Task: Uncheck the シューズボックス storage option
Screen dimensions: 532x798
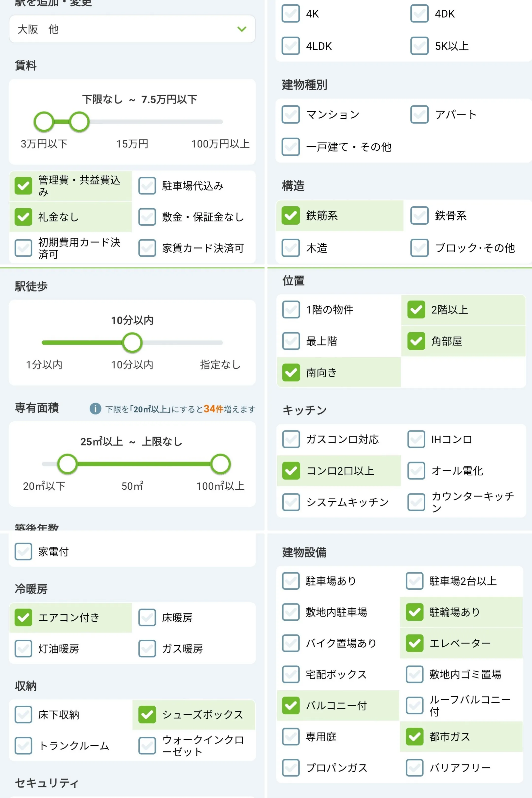Action: tap(147, 715)
